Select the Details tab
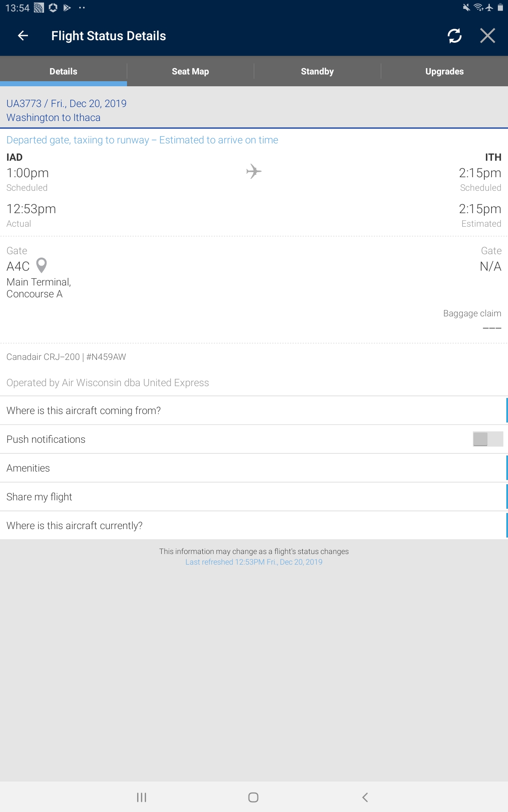This screenshot has width=508, height=812. [63, 71]
